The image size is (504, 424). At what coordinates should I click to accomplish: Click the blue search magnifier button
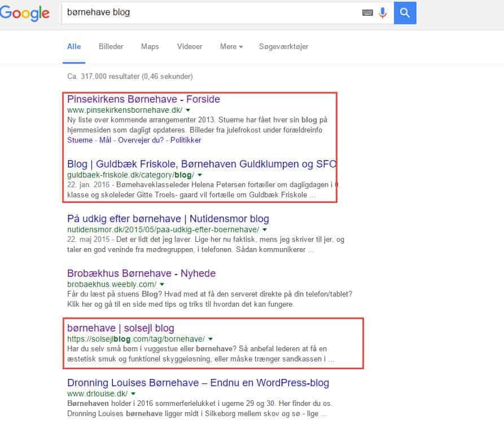pos(405,13)
